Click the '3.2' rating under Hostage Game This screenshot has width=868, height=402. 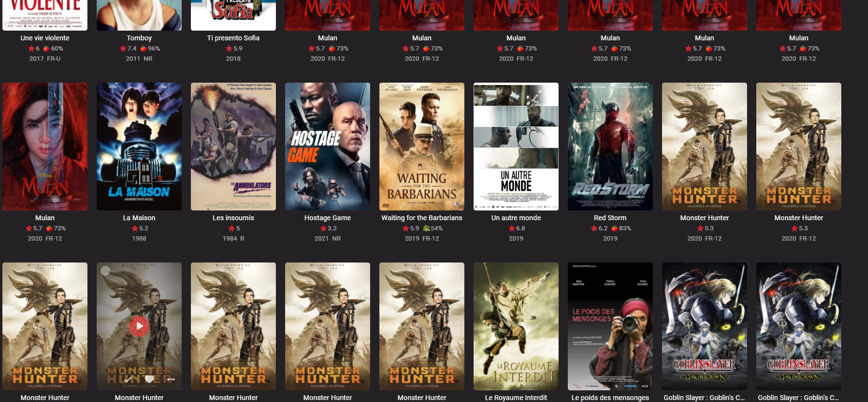332,228
